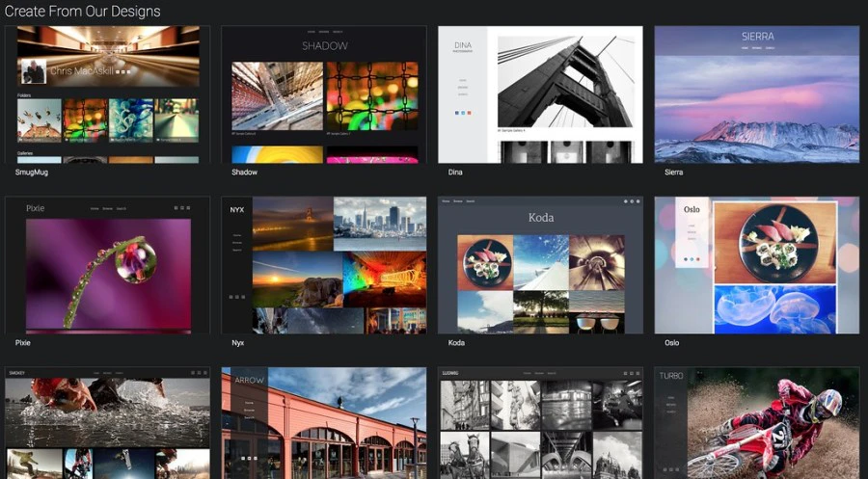Open the Koda design preview

pos(540,265)
